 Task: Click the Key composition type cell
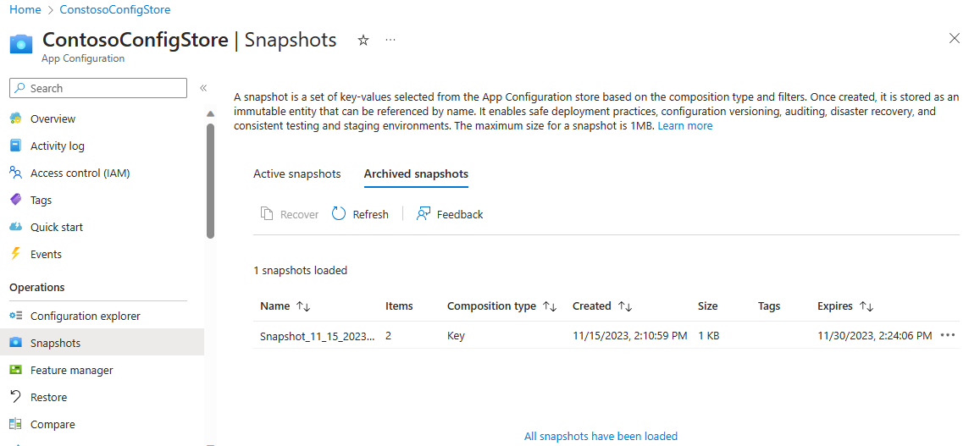457,335
